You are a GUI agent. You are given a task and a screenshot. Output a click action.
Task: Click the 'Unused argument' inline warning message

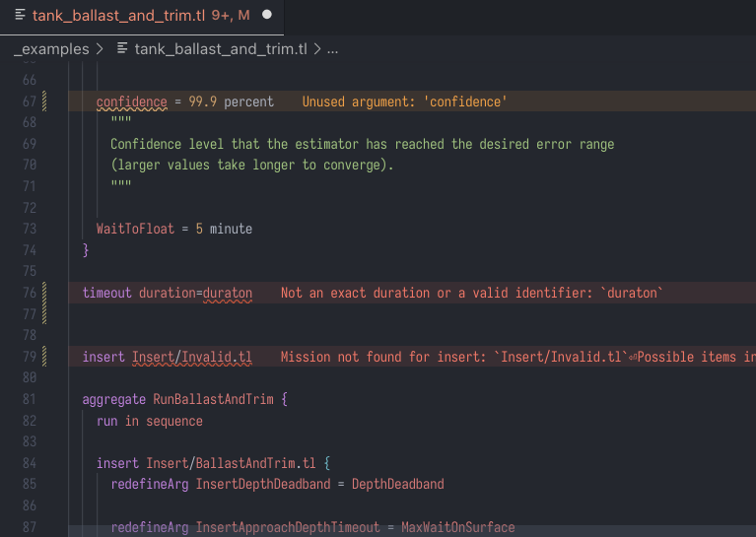coord(404,101)
